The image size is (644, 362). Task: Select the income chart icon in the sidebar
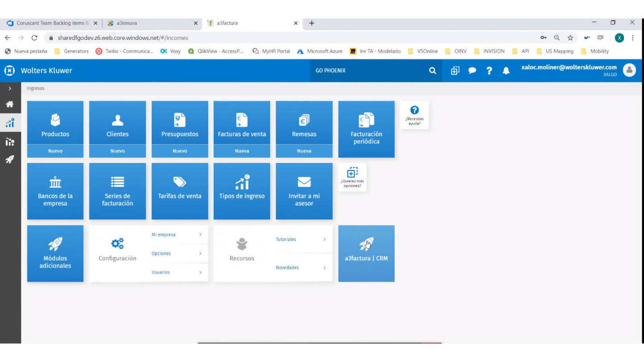[10, 123]
